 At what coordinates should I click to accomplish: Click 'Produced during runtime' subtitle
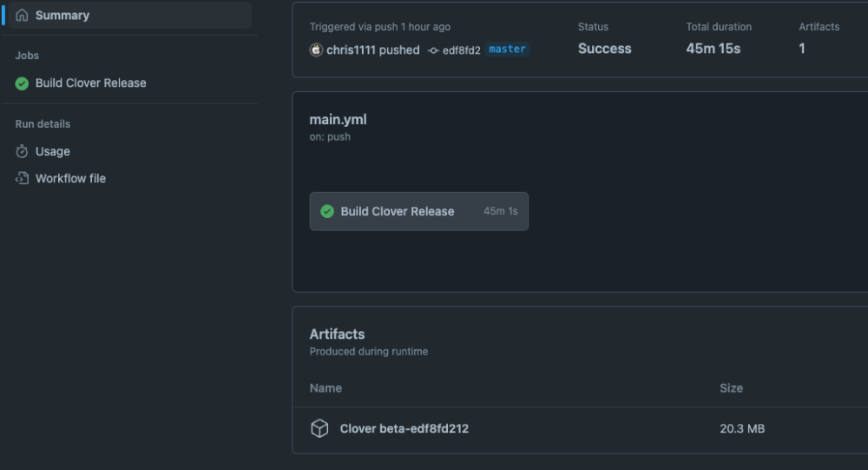(369, 351)
